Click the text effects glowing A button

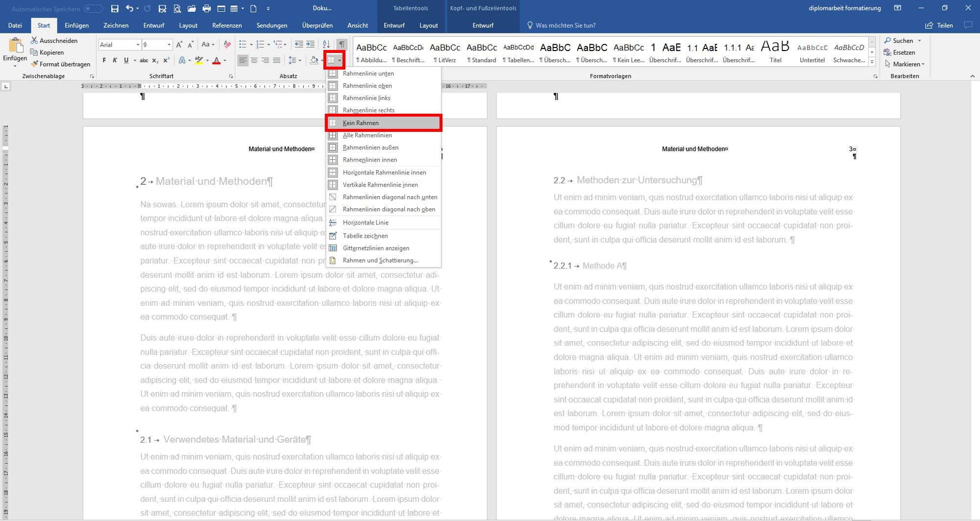click(182, 60)
